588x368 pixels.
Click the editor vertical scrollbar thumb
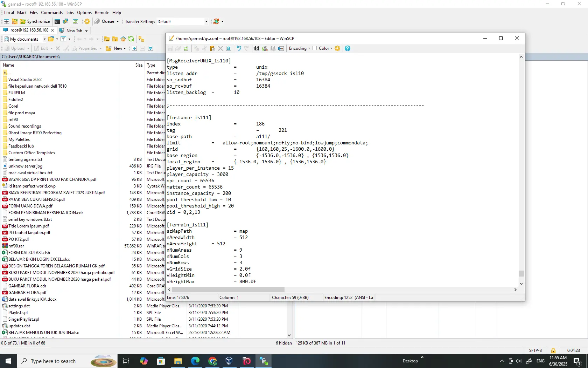[521, 273]
